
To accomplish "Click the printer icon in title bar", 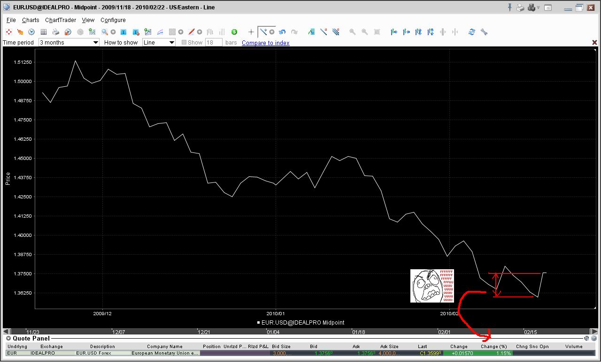I will 520,8.
